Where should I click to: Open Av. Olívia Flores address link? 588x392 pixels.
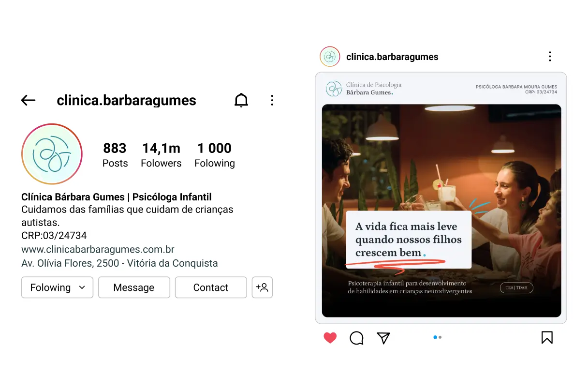pos(119,263)
